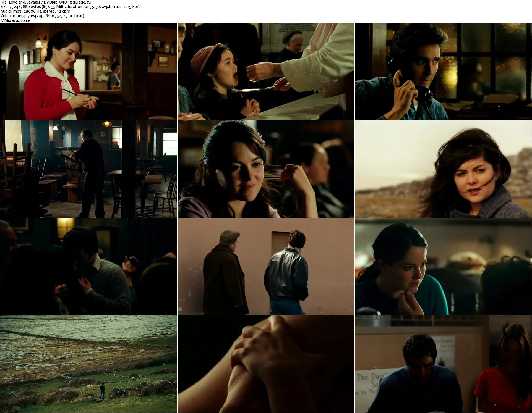Open thumbnail of woman with windblown hair outdoors
Image resolution: width=532 pixels, height=413 pixels.
[x=443, y=169]
